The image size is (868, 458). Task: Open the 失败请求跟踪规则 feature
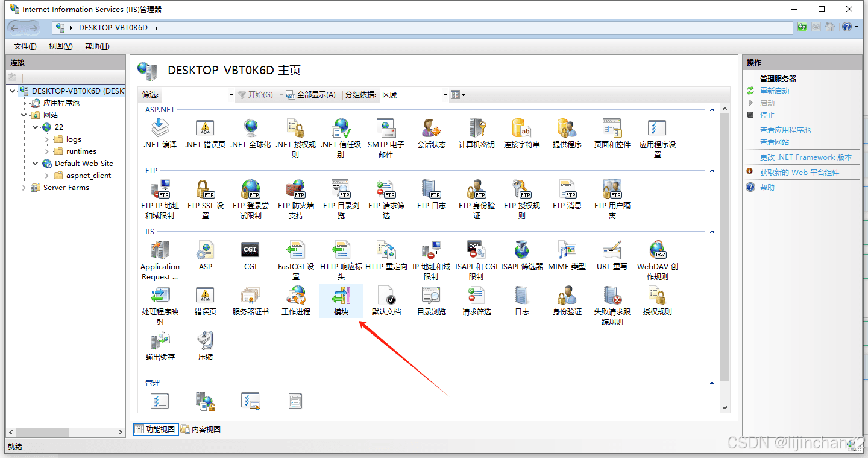[612, 305]
